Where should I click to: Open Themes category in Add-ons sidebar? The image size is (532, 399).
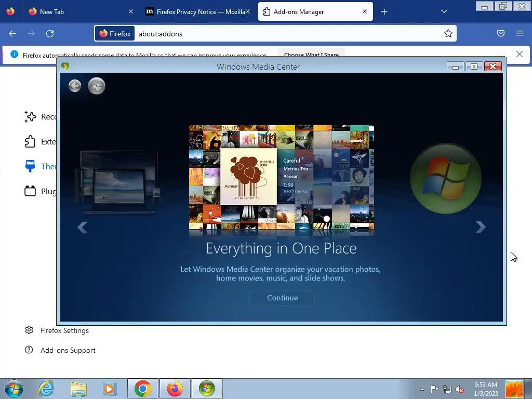click(x=40, y=166)
